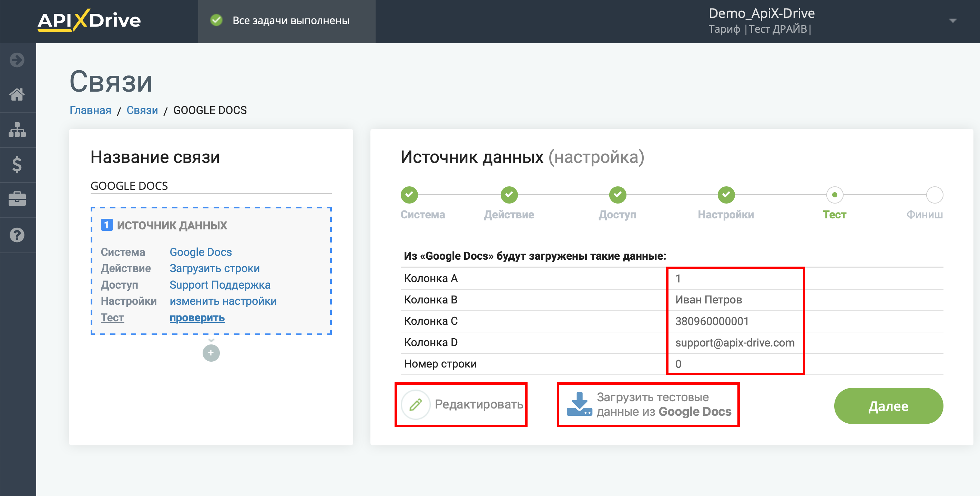
Task: Expand the account dropdown arrow
Action: [953, 21]
